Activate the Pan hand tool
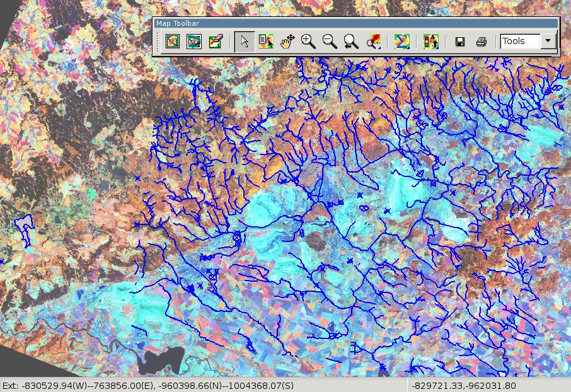The image size is (571, 392). [x=287, y=42]
